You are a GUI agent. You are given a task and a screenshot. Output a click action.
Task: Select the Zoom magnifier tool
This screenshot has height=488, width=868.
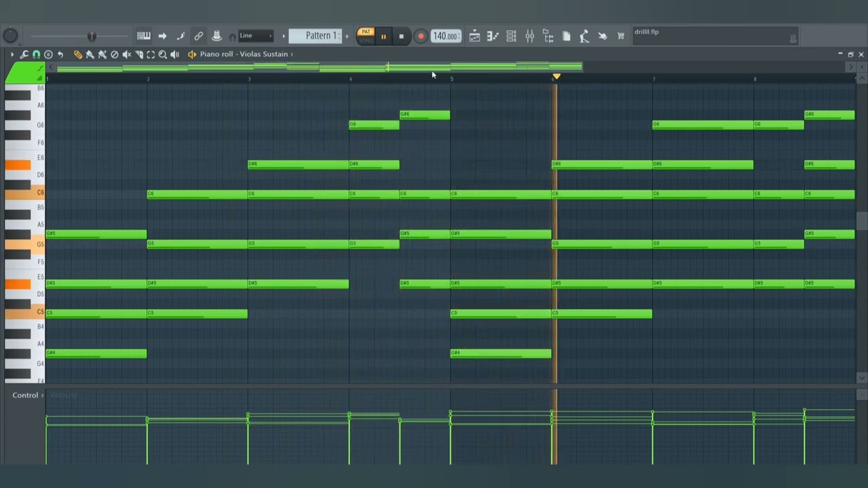pos(163,54)
